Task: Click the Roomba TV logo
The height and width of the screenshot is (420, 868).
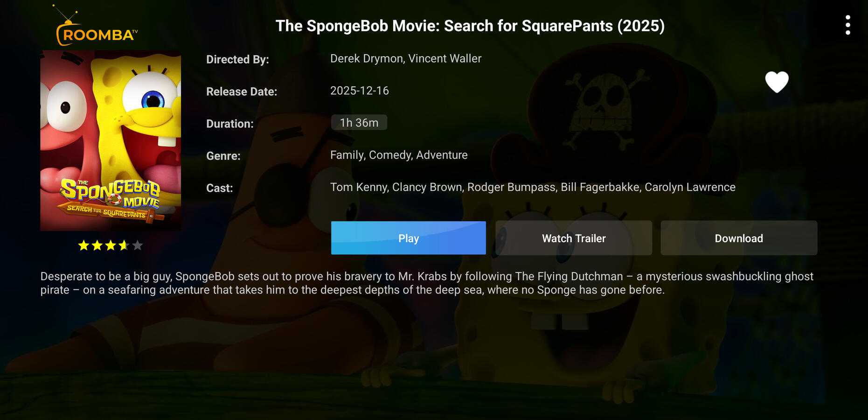Action: coord(97,31)
